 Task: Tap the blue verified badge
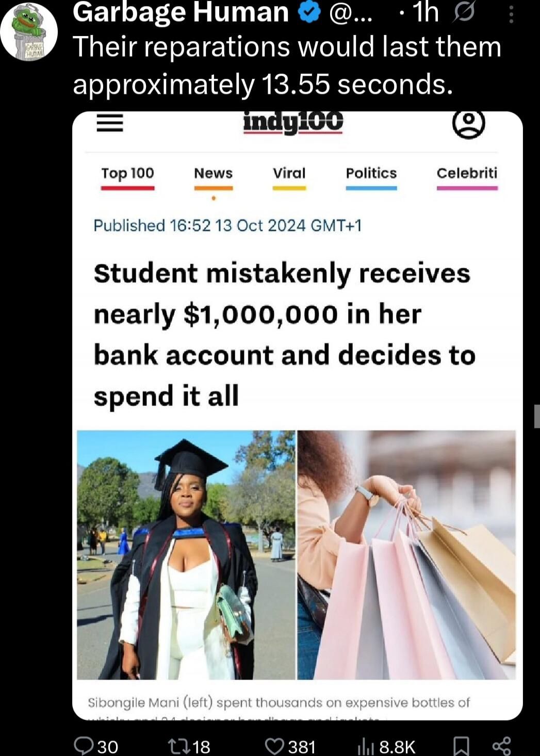pos(310,12)
